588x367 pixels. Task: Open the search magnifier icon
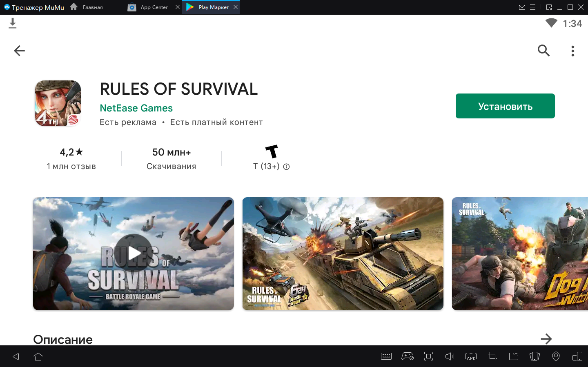(543, 51)
